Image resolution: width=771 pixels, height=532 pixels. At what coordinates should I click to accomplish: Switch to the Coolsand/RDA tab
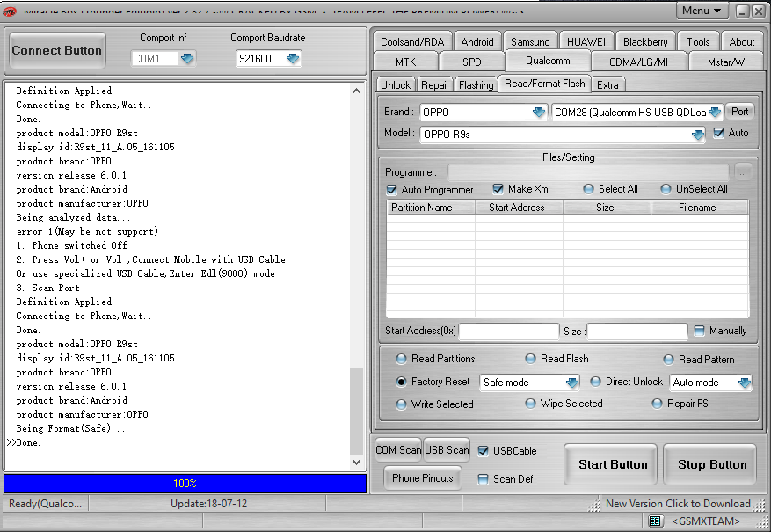pyautogui.click(x=412, y=42)
